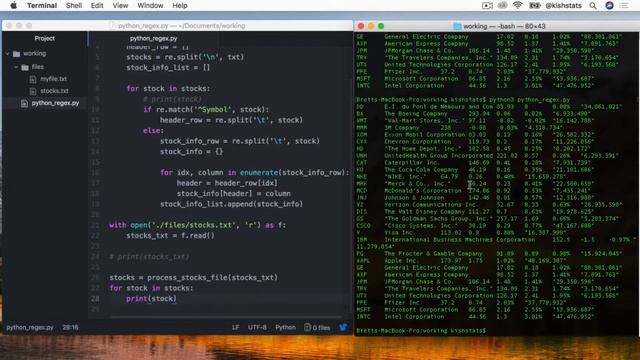
Task: Click the user avatar icon in menu bar
Action: [x=609, y=5]
